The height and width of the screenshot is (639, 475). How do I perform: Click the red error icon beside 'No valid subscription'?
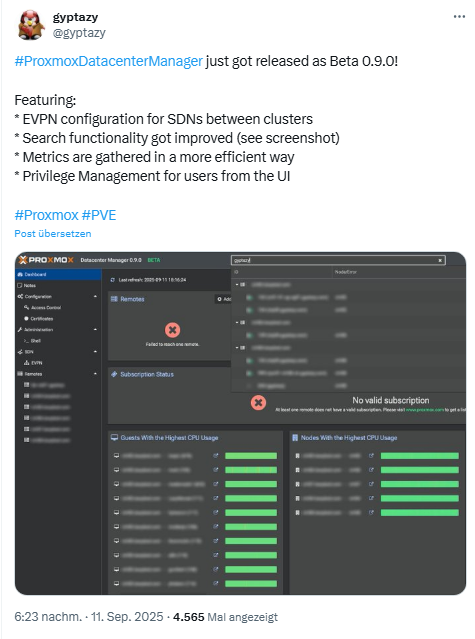(x=258, y=403)
